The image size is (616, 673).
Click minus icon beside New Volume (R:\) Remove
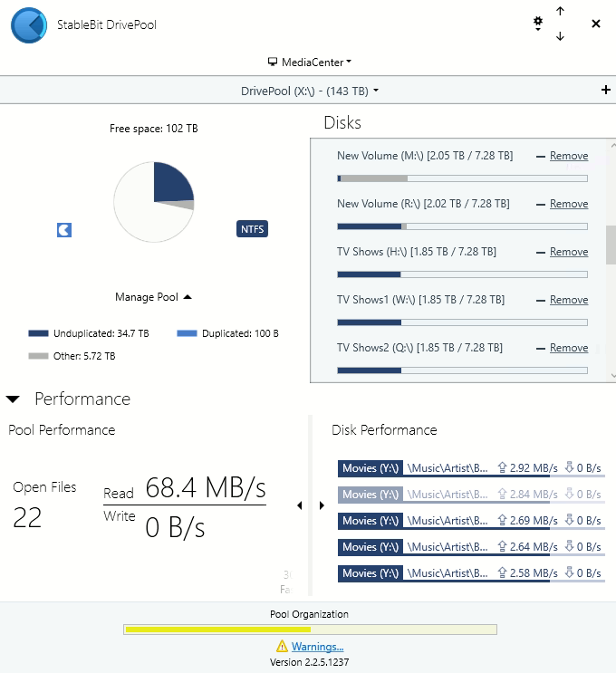coord(541,205)
